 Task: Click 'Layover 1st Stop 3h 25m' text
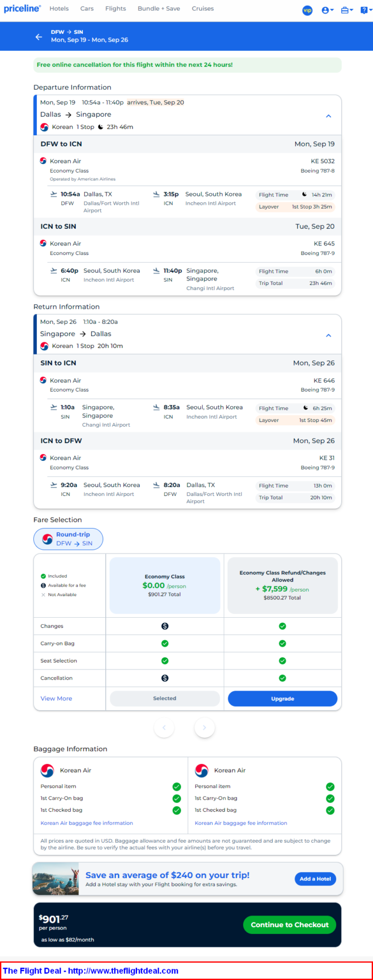[296, 206]
